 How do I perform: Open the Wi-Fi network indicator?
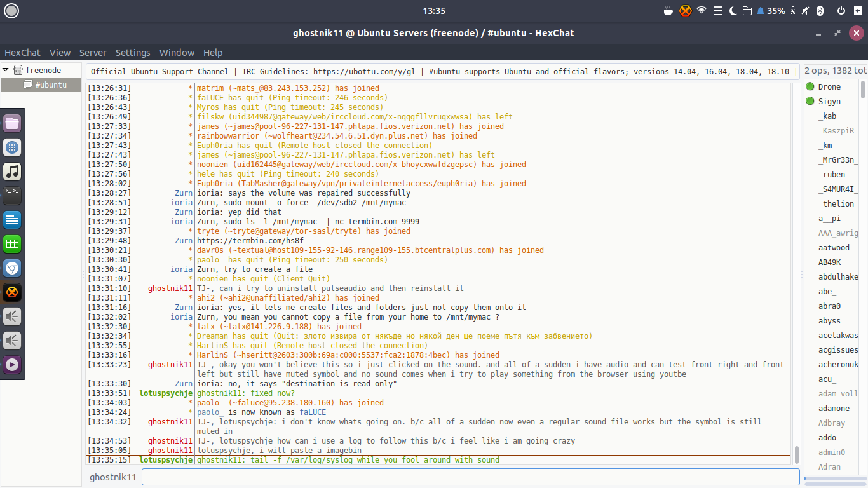(702, 10)
